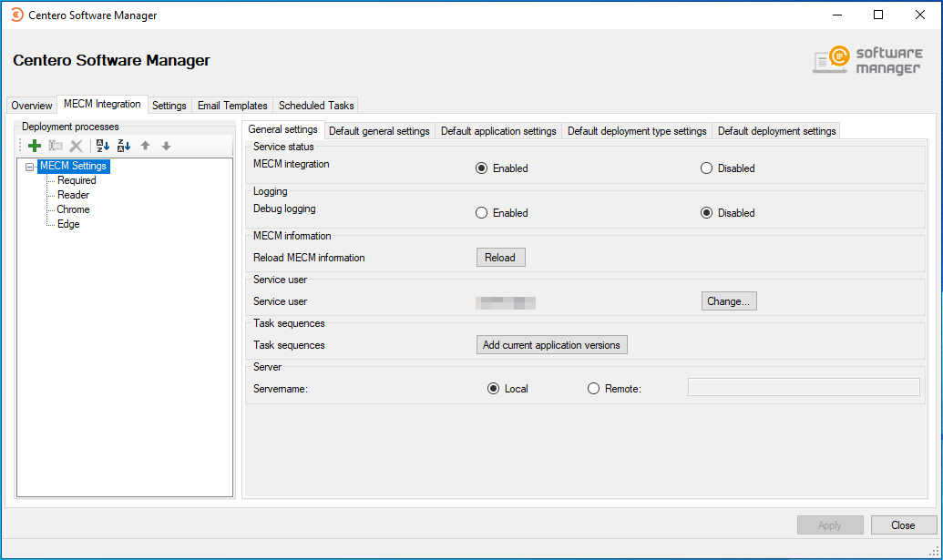943x560 pixels.
Task: Click the Reload MECM information button
Action: coord(500,257)
